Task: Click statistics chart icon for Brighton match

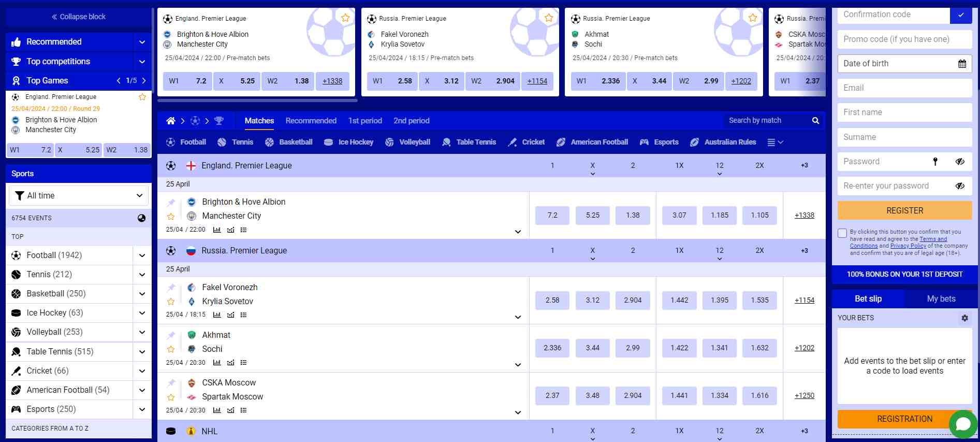Action: [x=216, y=230]
